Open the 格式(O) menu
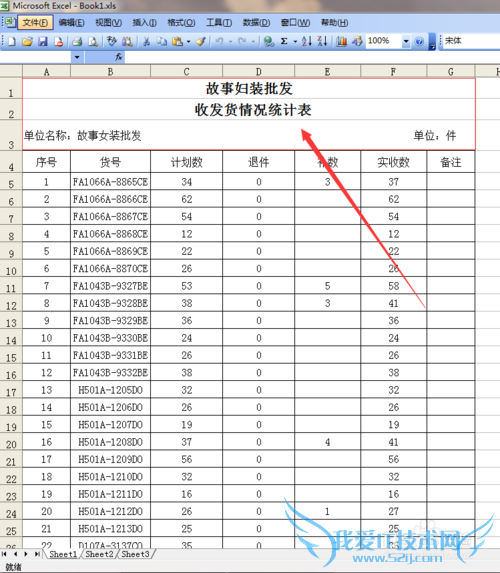 pyautogui.click(x=181, y=23)
